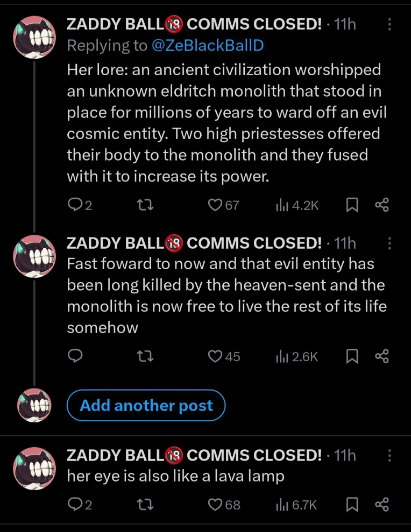Click the repost icon under the lore tweet

[144, 205]
